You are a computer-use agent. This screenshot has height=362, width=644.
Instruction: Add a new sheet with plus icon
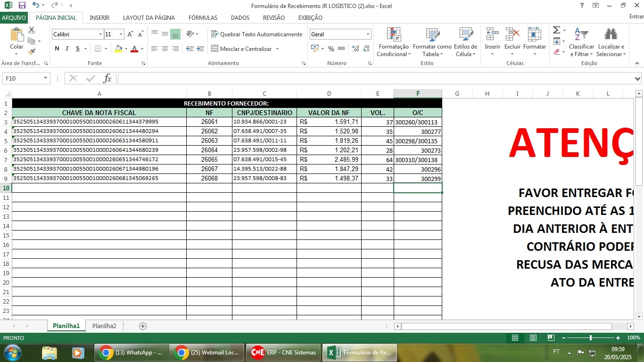(x=143, y=326)
